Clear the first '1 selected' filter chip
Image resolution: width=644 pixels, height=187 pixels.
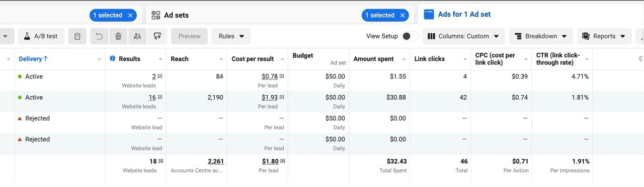[x=130, y=15]
